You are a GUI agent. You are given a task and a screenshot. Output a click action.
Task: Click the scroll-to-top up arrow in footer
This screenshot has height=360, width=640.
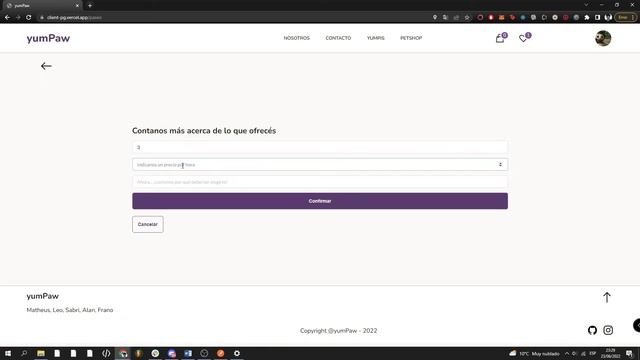coord(607,298)
